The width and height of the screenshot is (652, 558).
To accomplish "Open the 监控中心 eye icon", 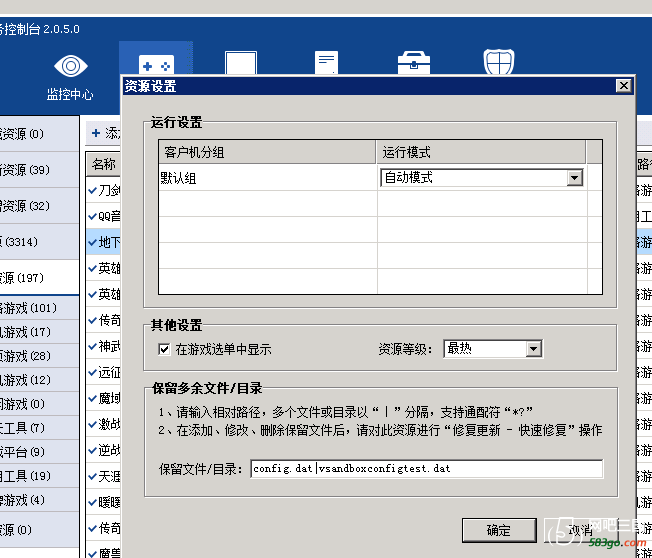I will tap(70, 66).
